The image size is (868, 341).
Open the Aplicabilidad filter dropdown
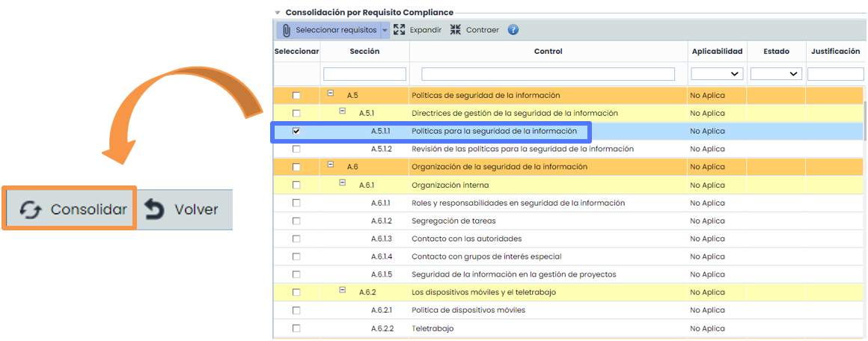coord(717,73)
